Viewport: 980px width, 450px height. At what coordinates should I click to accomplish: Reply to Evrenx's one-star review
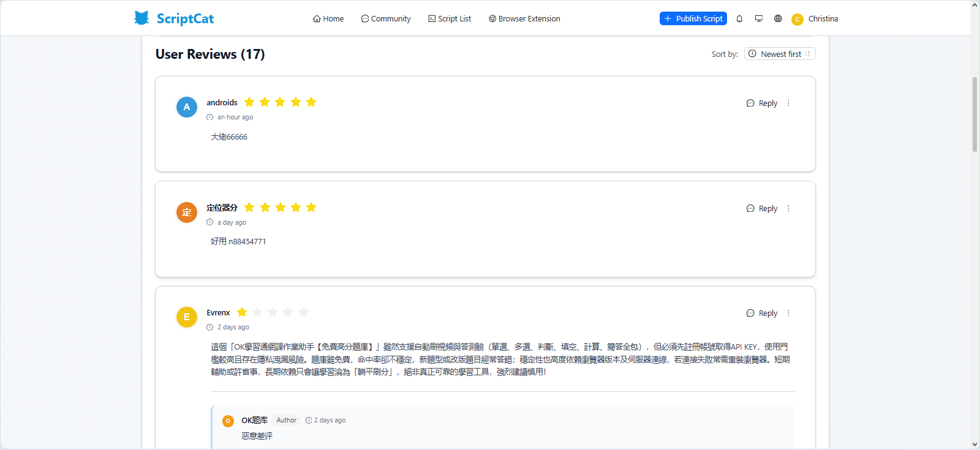762,313
